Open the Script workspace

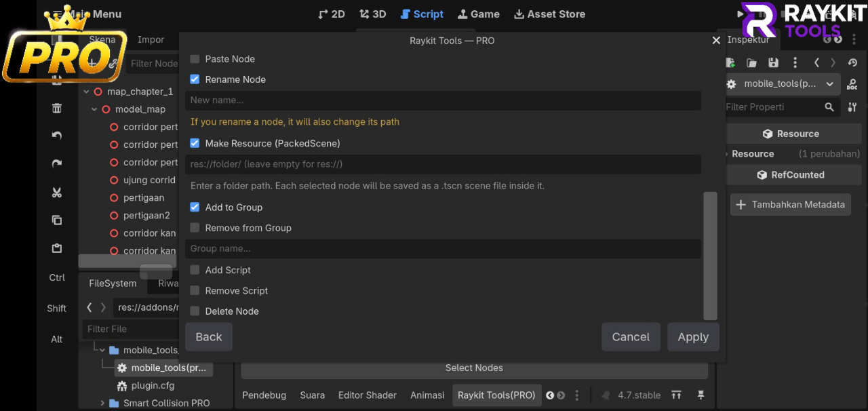[x=421, y=14]
